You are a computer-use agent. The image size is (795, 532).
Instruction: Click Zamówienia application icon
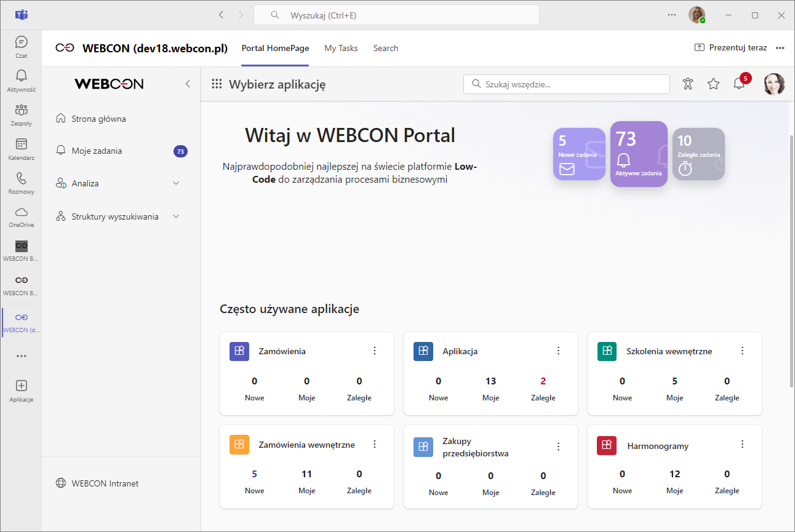239,351
